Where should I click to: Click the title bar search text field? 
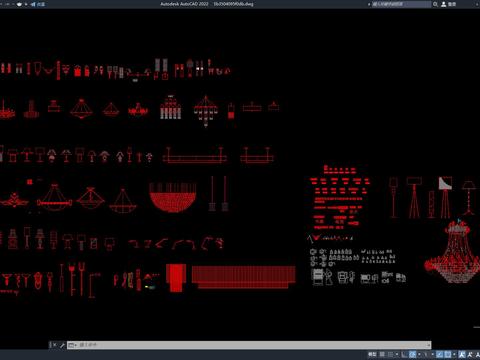click(401, 4)
